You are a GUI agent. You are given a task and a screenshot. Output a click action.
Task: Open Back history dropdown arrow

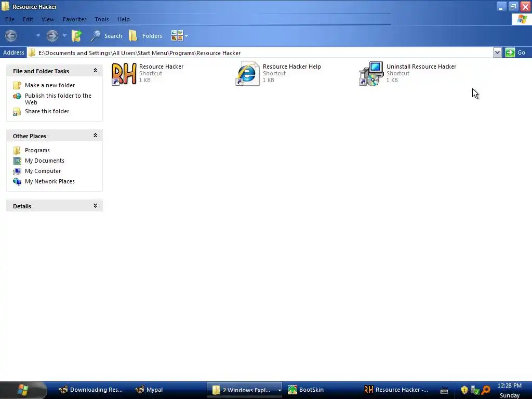38,36
